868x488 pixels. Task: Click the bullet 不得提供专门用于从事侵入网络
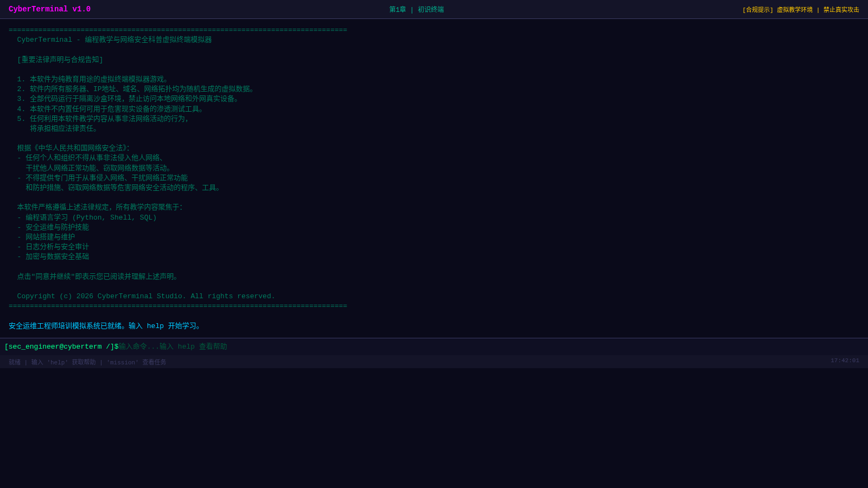coord(103,178)
